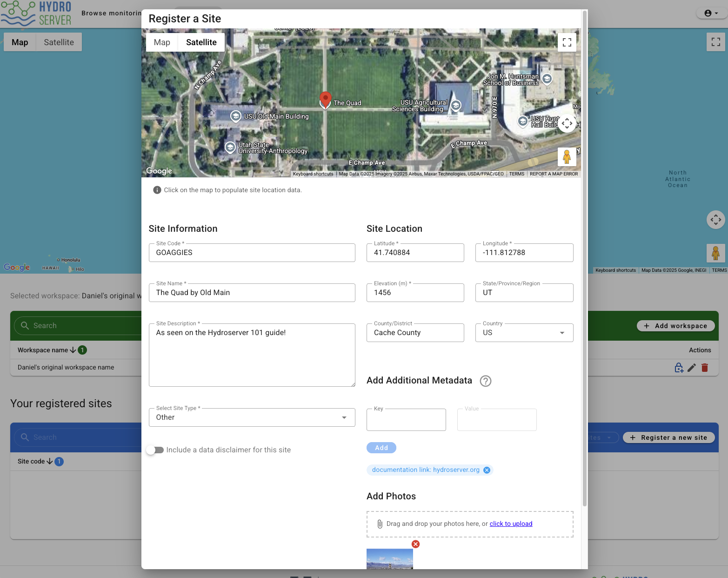Click the metadata Value input field
Image resolution: width=728 pixels, height=578 pixels.
(x=497, y=420)
